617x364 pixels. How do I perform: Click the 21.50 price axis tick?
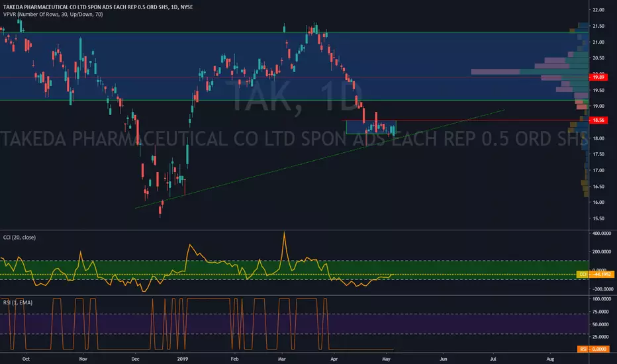click(x=598, y=26)
